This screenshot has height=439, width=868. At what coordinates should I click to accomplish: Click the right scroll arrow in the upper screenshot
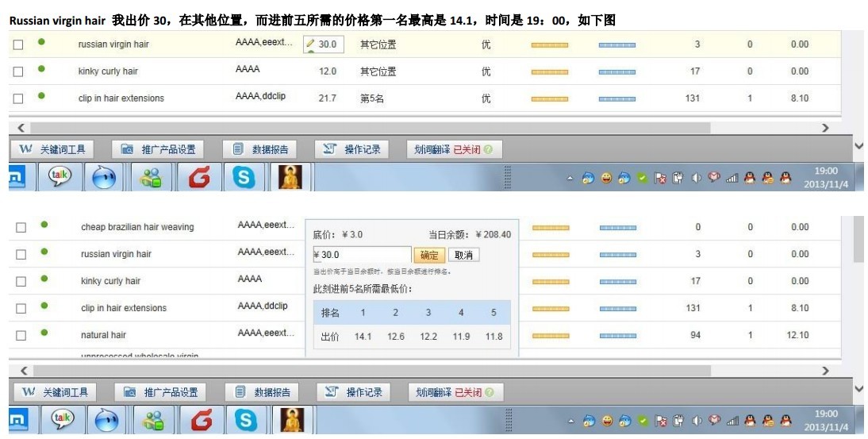coord(825,128)
